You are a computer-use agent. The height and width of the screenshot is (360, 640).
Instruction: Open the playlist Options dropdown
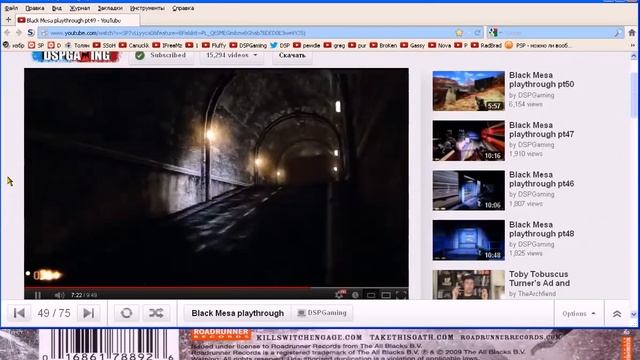pos(578,313)
